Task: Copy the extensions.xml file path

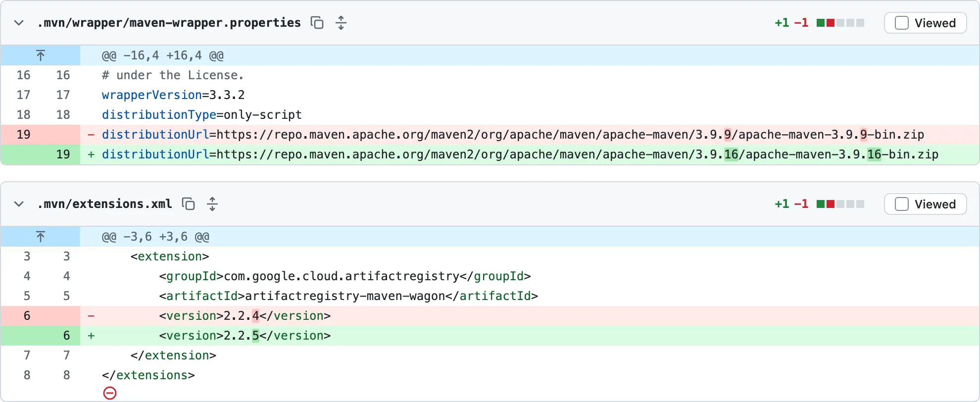Action: pyautogui.click(x=188, y=204)
